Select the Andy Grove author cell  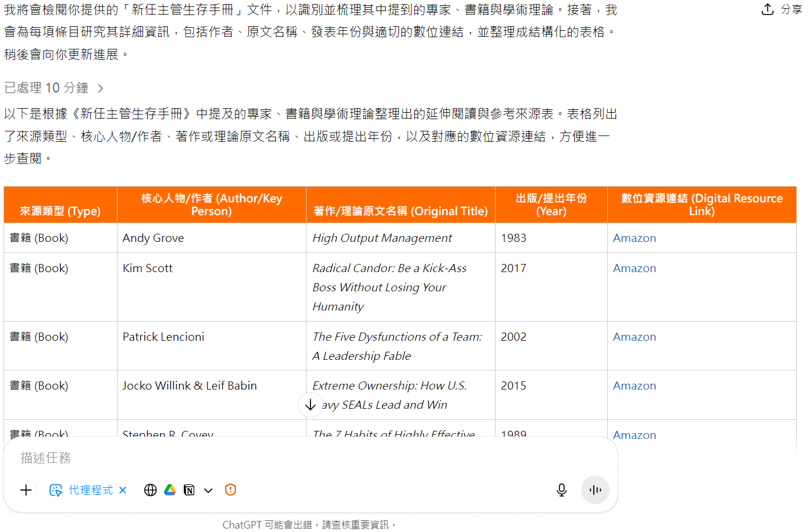(x=212, y=238)
